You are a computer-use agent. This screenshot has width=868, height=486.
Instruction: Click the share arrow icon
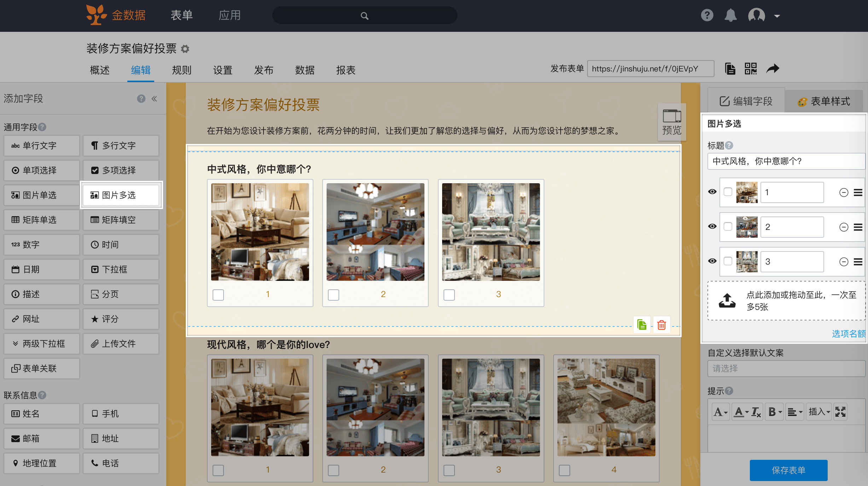point(772,69)
